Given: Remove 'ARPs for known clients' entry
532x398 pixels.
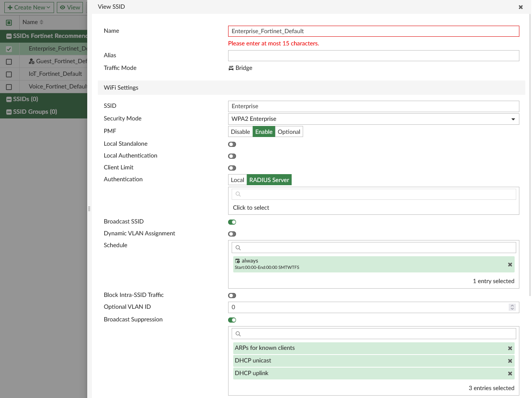Looking at the screenshot, I should pos(510,348).
